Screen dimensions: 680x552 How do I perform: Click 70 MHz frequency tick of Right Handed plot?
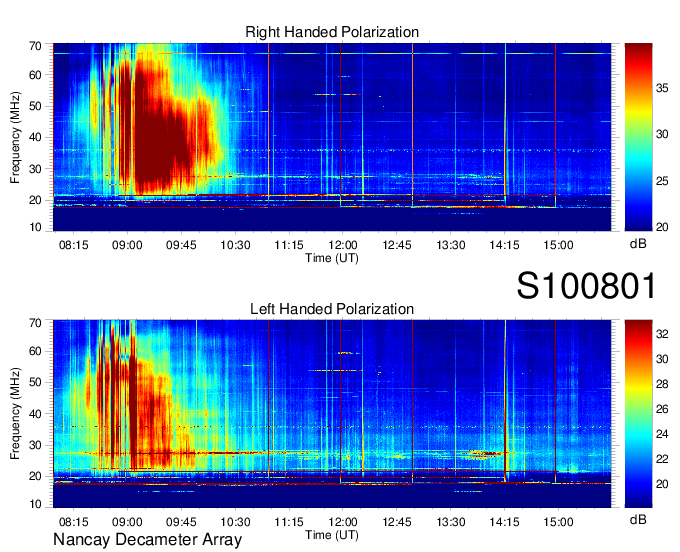[x=35, y=46]
